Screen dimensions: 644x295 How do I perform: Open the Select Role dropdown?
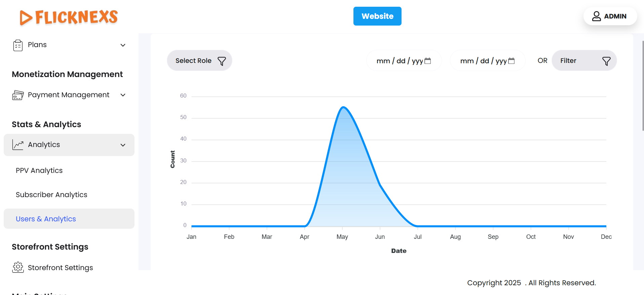click(194, 61)
